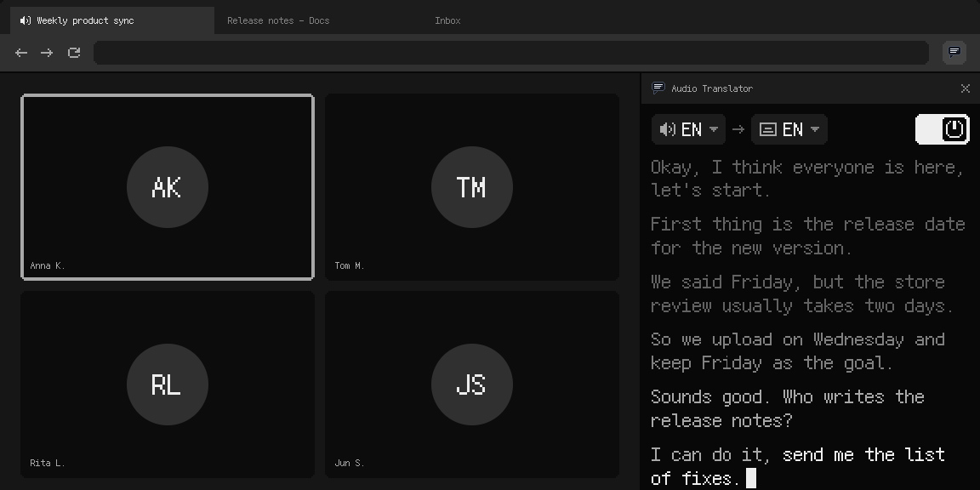
Task: Click the Audio Translator panel header icon
Action: 658,88
